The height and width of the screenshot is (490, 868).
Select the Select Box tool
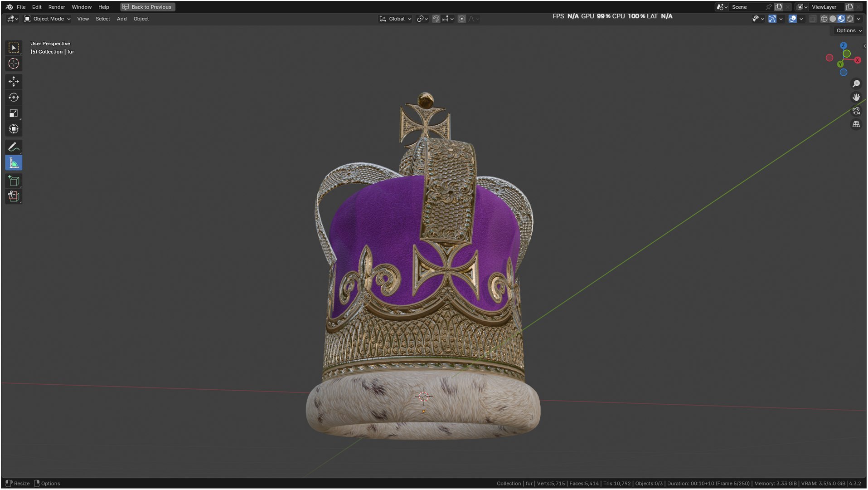point(14,48)
